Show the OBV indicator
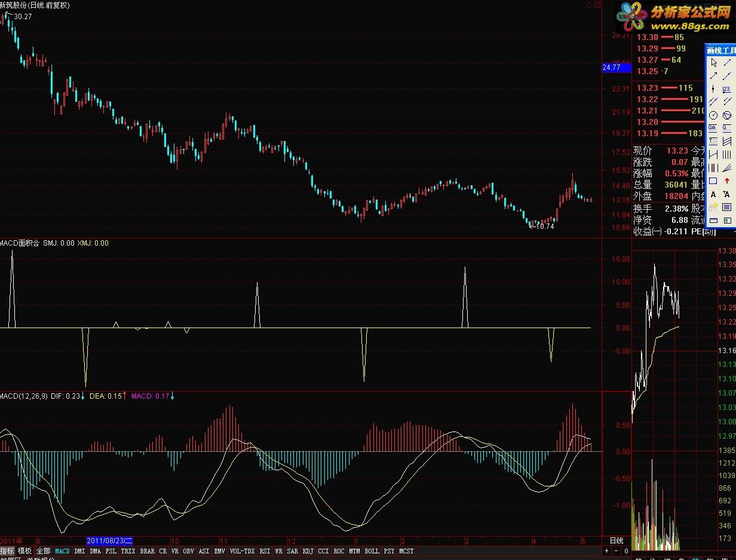Image resolution: width=736 pixels, height=560 pixels. click(189, 551)
